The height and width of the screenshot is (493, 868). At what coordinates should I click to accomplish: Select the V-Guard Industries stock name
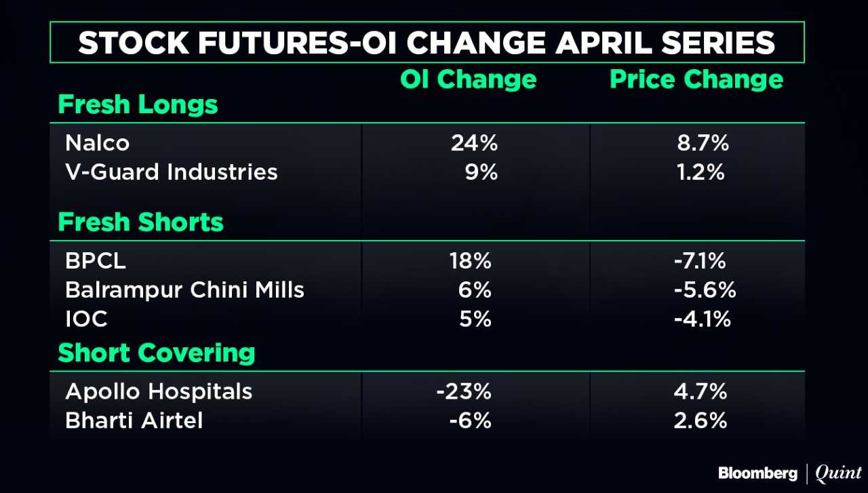pyautogui.click(x=171, y=172)
